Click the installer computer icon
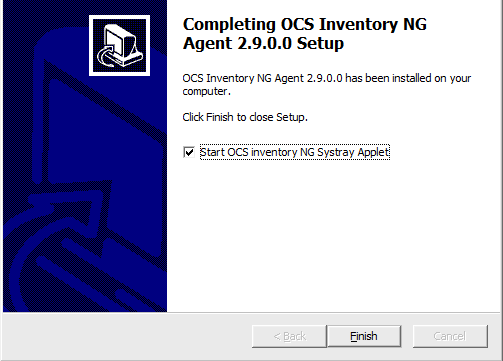 pos(119,45)
